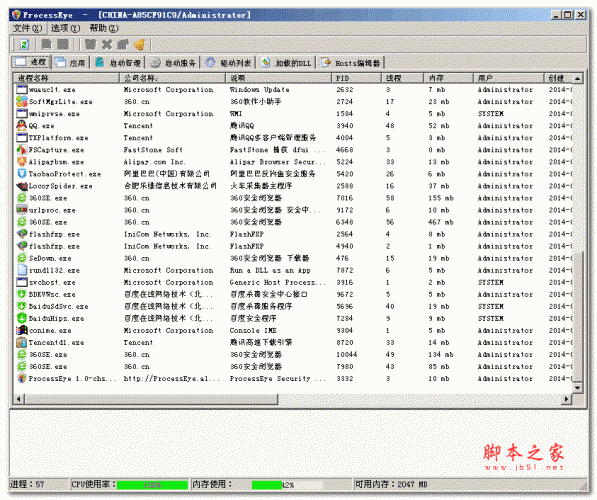
Task: Switch to the 进程 tab
Action: 31,62
